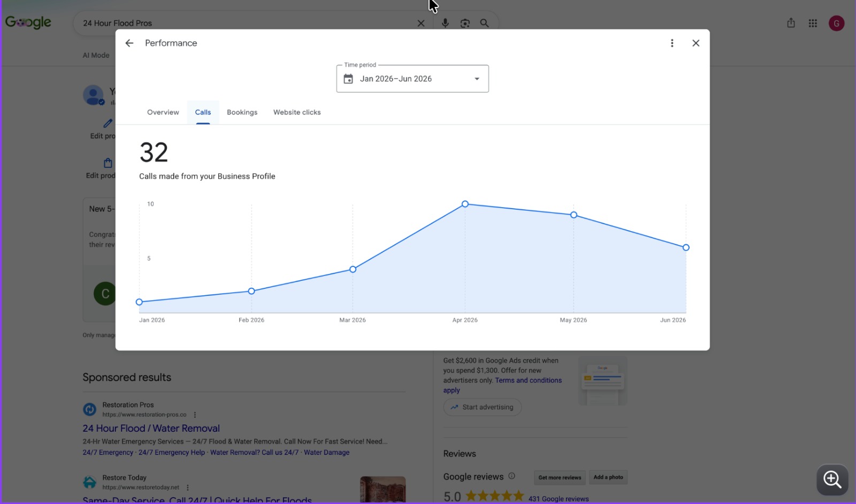Open Restore Today ad options menu

188,487
